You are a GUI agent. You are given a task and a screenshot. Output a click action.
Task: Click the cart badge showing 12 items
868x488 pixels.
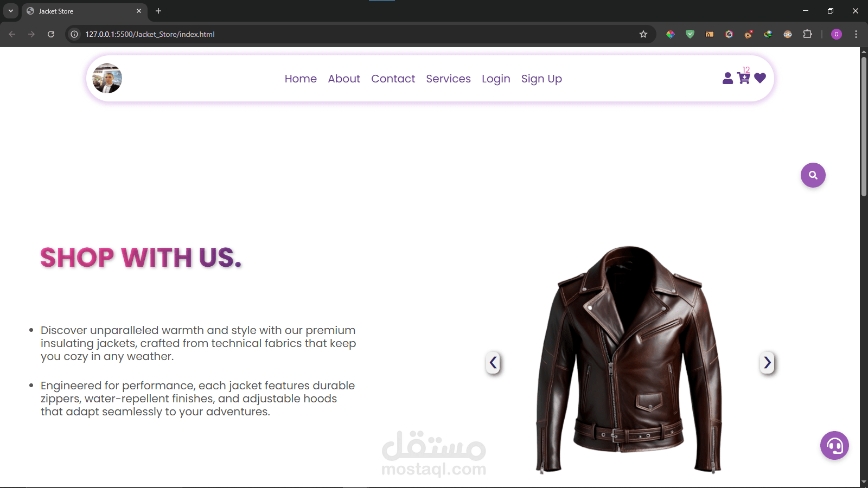(x=746, y=69)
